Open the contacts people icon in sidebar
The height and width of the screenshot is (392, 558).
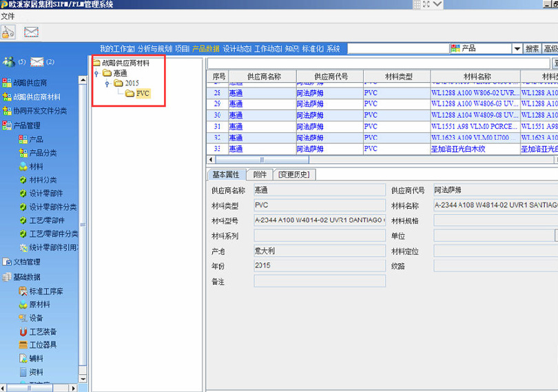tap(9, 62)
